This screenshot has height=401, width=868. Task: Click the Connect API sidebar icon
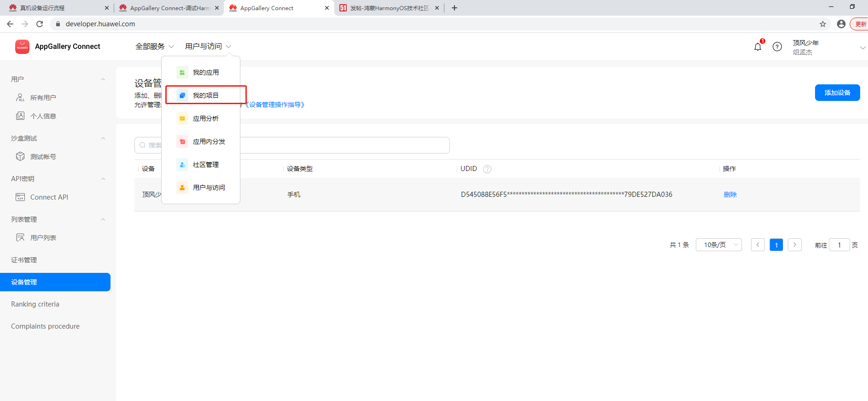click(20, 197)
